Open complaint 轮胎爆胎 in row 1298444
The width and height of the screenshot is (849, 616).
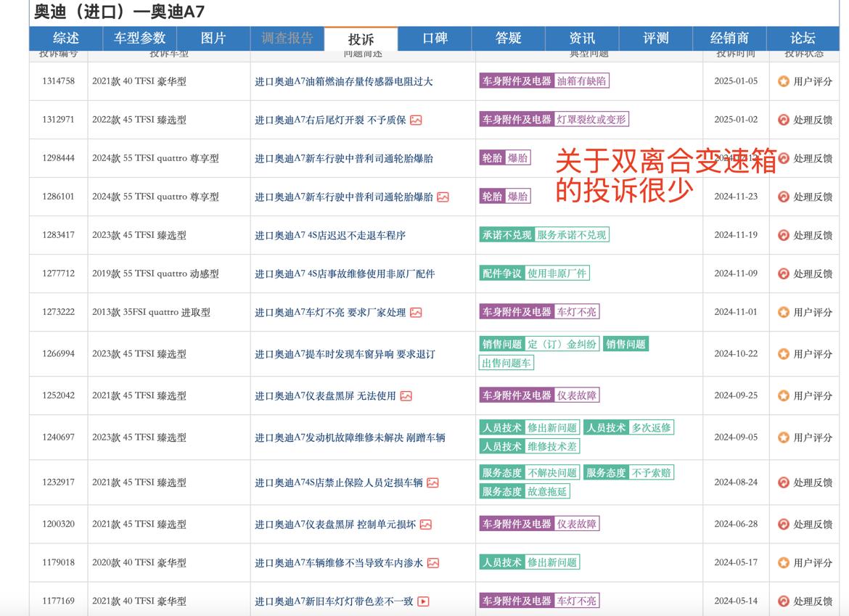(344, 159)
